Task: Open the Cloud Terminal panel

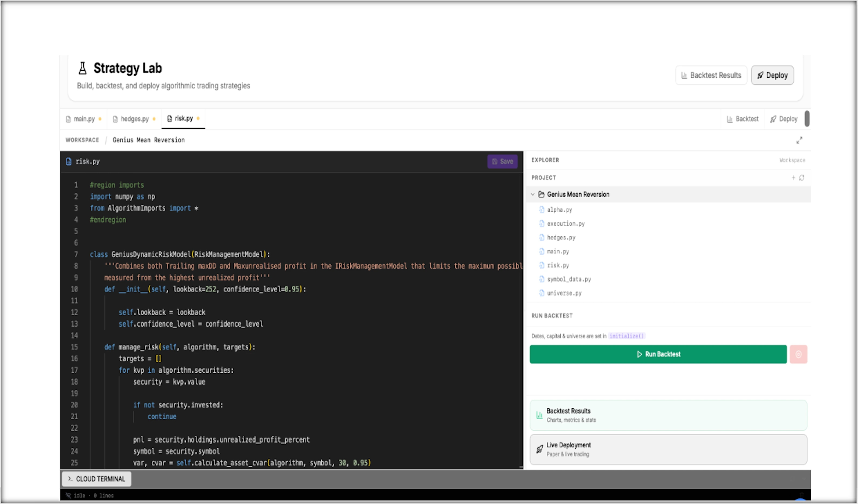Action: (x=96, y=479)
